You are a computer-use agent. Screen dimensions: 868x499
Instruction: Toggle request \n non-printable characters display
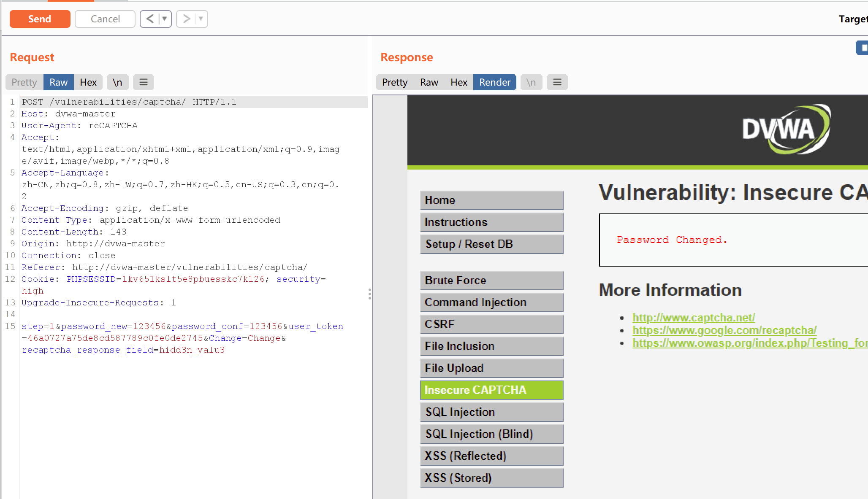click(x=117, y=82)
